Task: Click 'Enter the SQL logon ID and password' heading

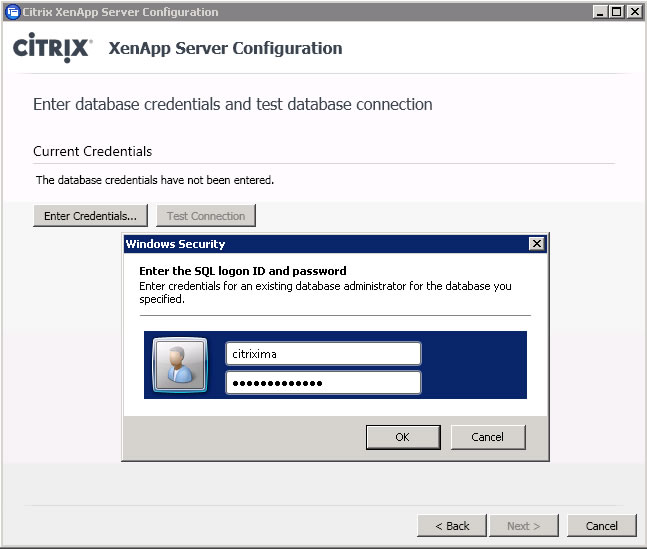Action: click(243, 271)
